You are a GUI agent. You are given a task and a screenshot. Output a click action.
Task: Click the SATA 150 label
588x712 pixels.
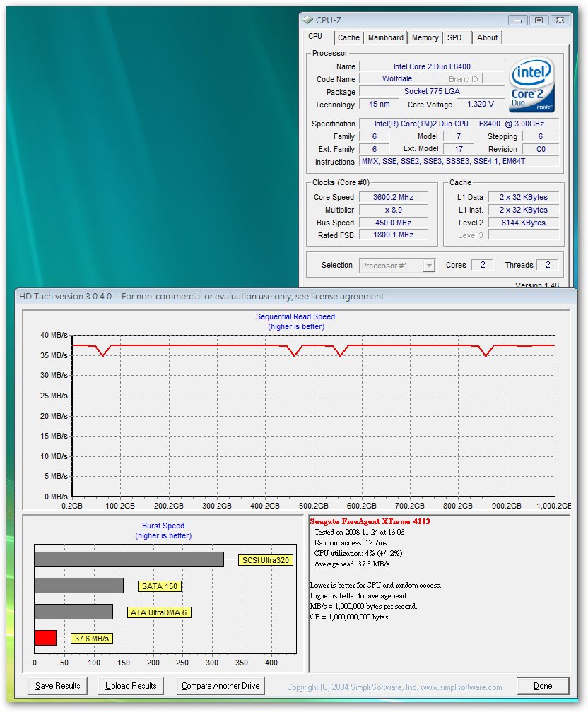pos(160,586)
